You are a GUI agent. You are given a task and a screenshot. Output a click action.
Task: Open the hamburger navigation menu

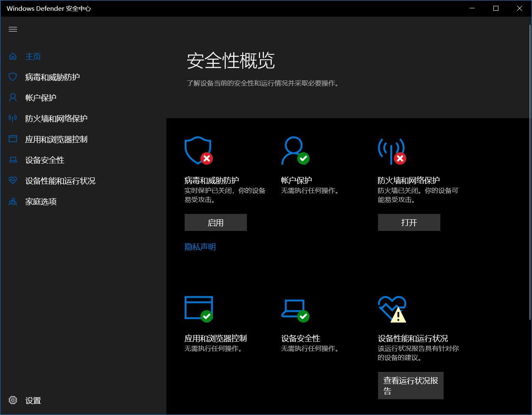point(13,29)
